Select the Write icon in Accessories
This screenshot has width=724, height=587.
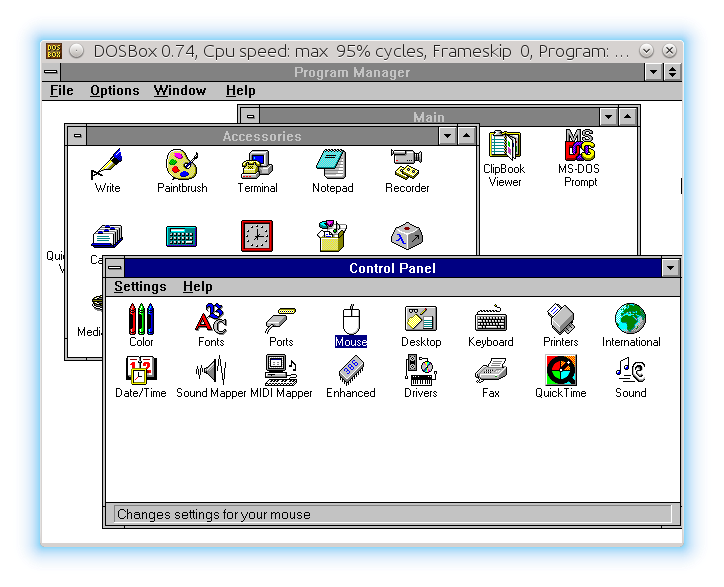(x=107, y=171)
